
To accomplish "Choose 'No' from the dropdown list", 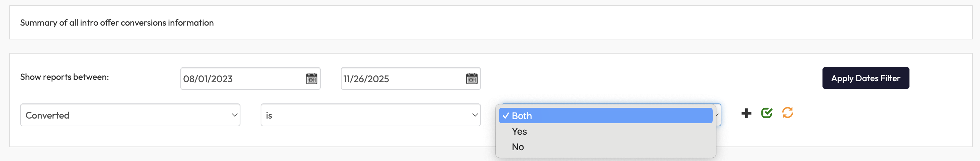I will 518,147.
